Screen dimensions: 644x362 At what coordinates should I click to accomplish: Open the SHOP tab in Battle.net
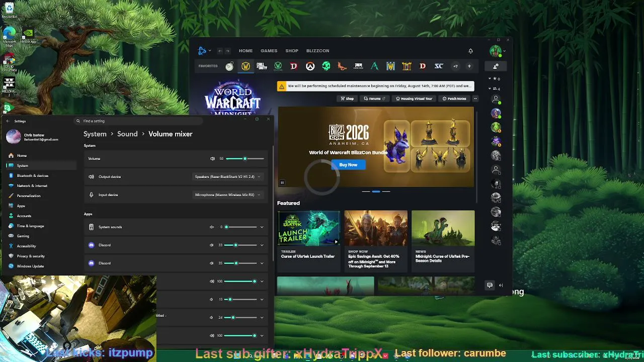292,51
